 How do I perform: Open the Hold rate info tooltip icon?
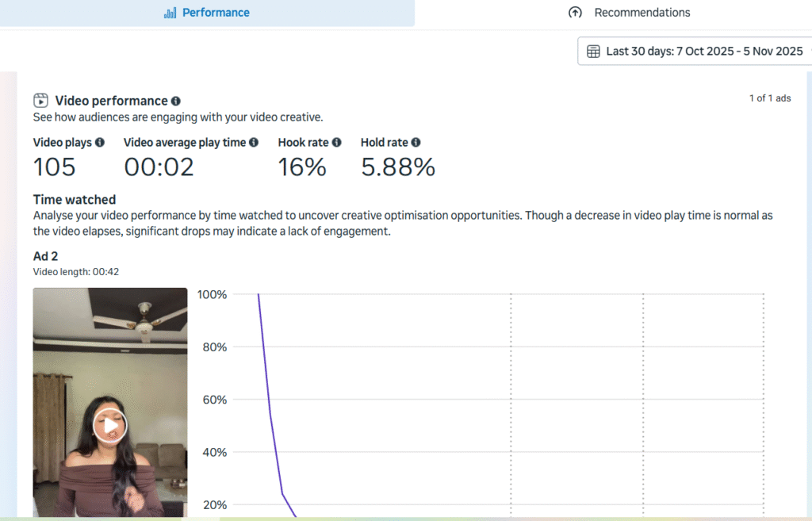(416, 143)
